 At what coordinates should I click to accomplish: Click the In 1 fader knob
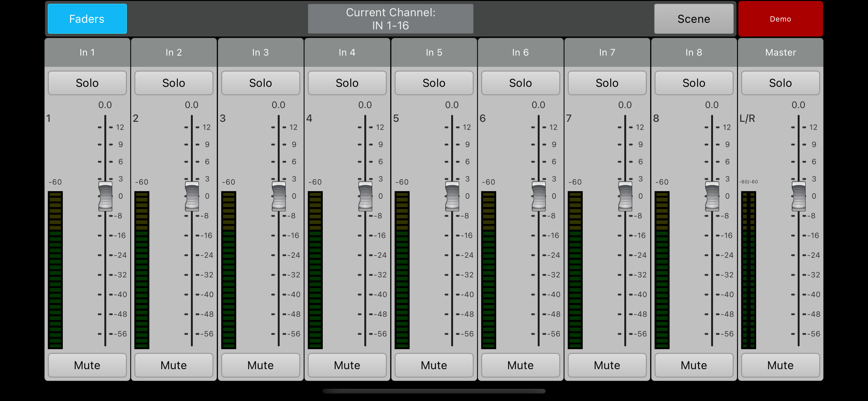click(x=106, y=196)
